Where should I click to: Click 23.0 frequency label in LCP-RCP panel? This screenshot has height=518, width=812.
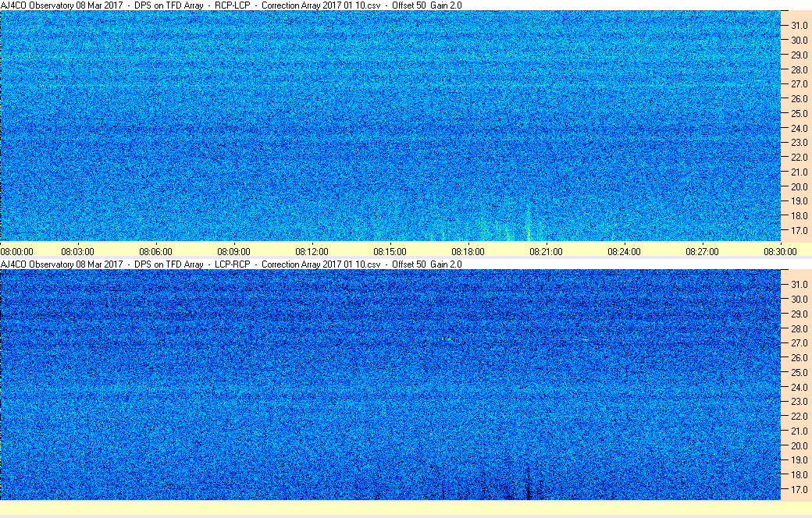pyautogui.click(x=799, y=402)
